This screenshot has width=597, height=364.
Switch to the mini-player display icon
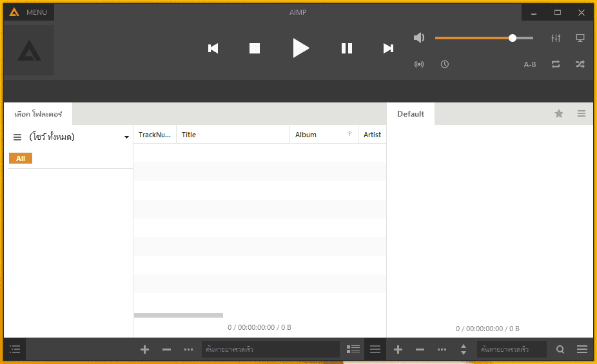(580, 38)
